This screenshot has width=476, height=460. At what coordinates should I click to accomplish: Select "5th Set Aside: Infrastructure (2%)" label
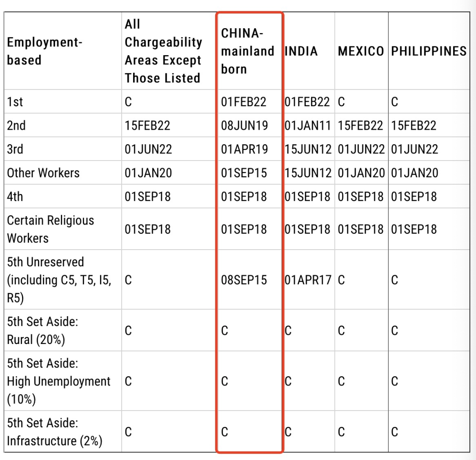54,432
